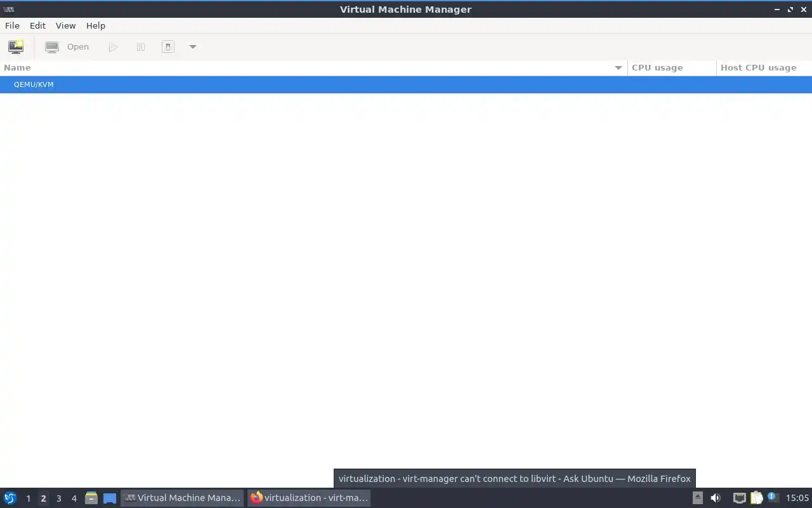
Task: Switch to workspace 1
Action: click(28, 498)
